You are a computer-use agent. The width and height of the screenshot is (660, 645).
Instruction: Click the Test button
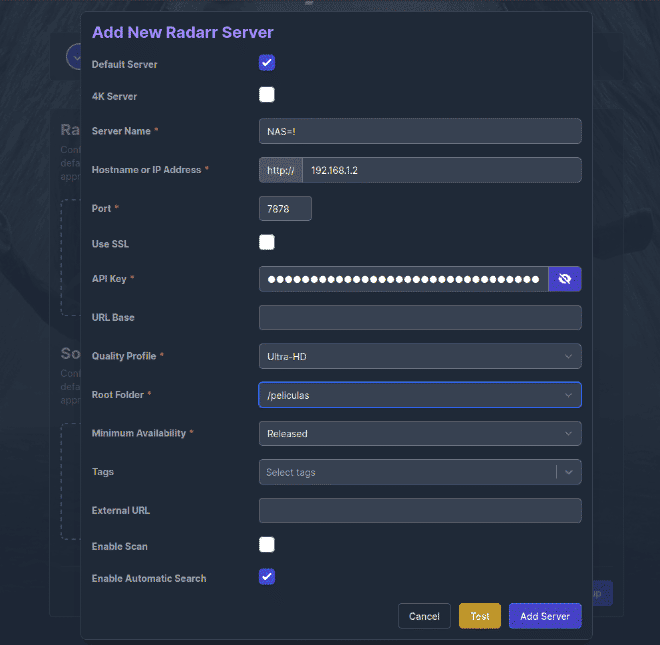click(x=480, y=616)
